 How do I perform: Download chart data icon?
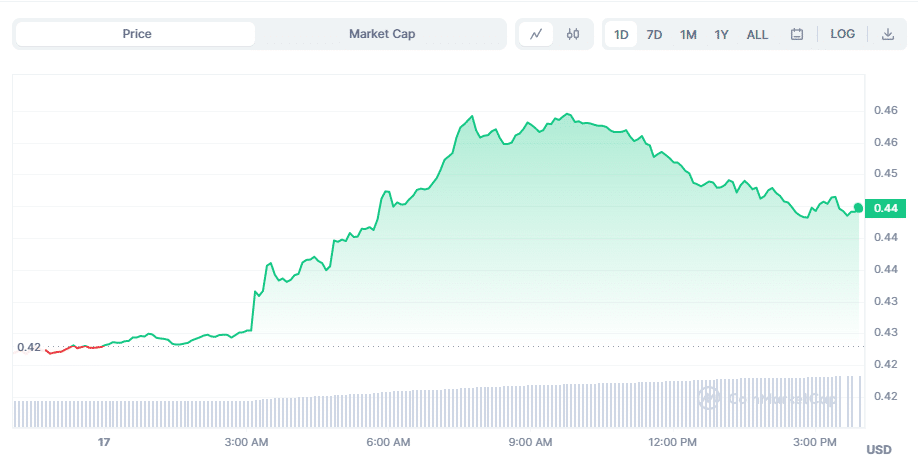pyautogui.click(x=888, y=34)
